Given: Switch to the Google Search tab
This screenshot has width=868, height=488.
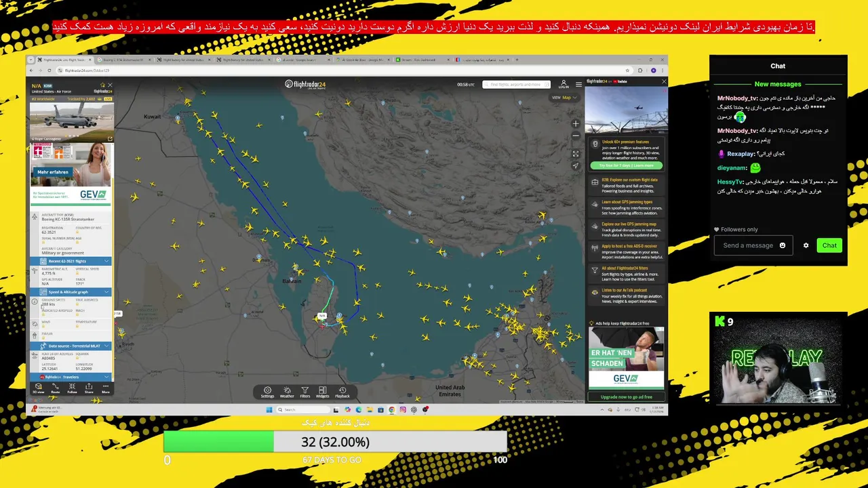Looking at the screenshot, I should pyautogui.click(x=303, y=60).
